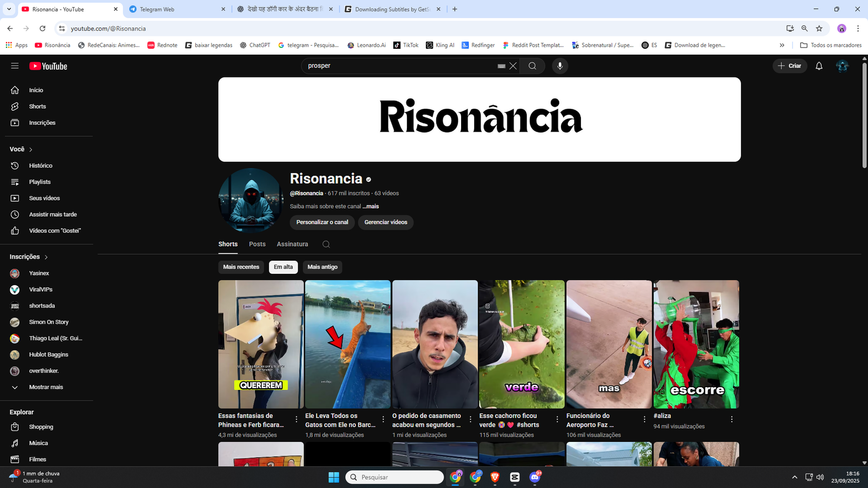Open the weather widget on taskbar
The height and width of the screenshot is (488, 868).
point(35,477)
